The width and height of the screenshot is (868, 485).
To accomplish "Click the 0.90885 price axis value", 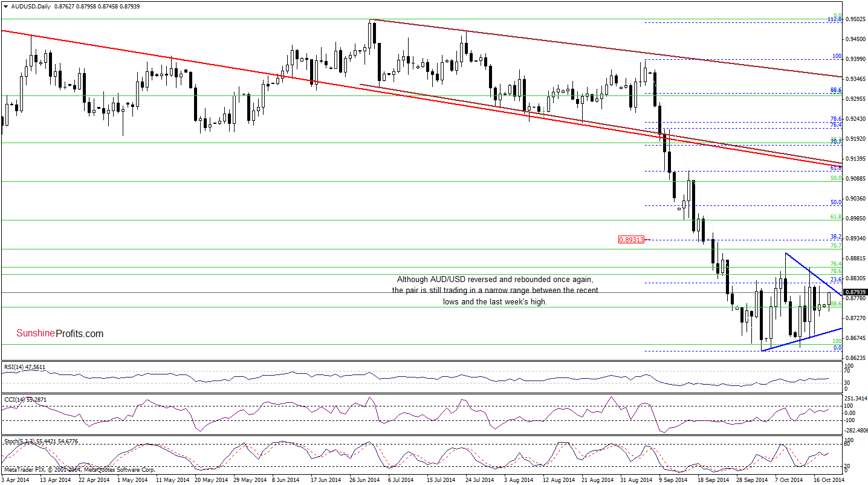I will tap(854, 178).
